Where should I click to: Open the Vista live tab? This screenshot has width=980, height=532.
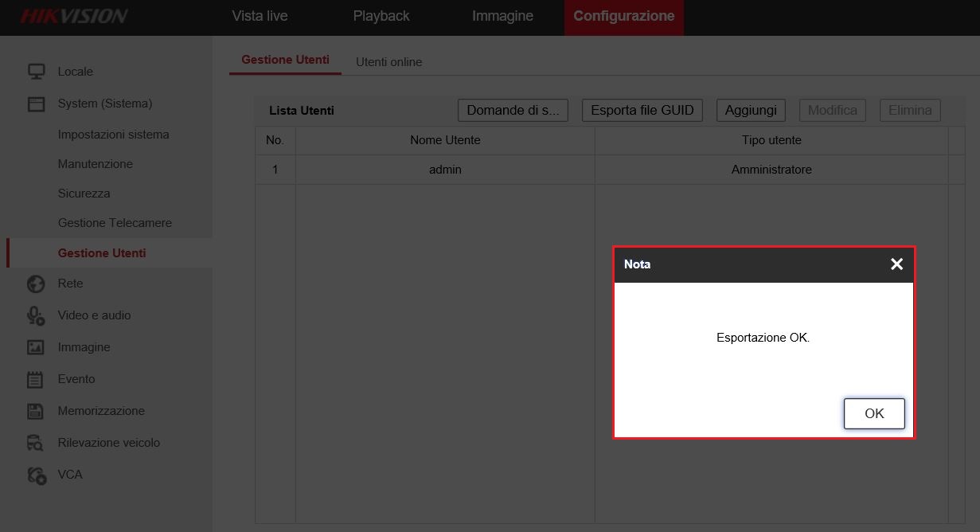(x=260, y=16)
